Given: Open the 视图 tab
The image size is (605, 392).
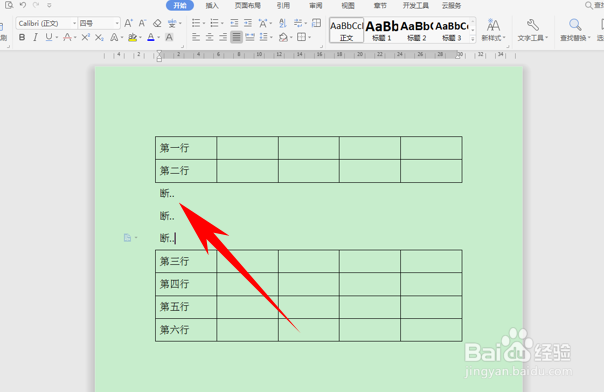Looking at the screenshot, I should click(x=348, y=5).
